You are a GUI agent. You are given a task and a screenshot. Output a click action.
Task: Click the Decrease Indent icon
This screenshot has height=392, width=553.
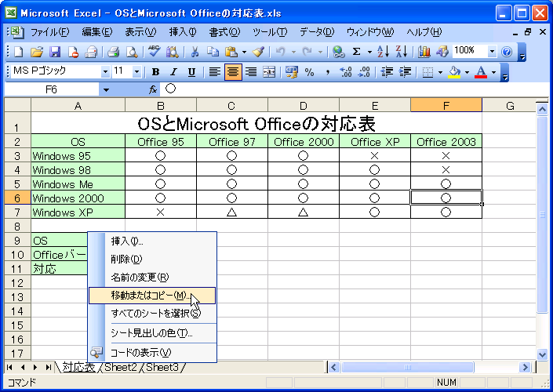387,72
